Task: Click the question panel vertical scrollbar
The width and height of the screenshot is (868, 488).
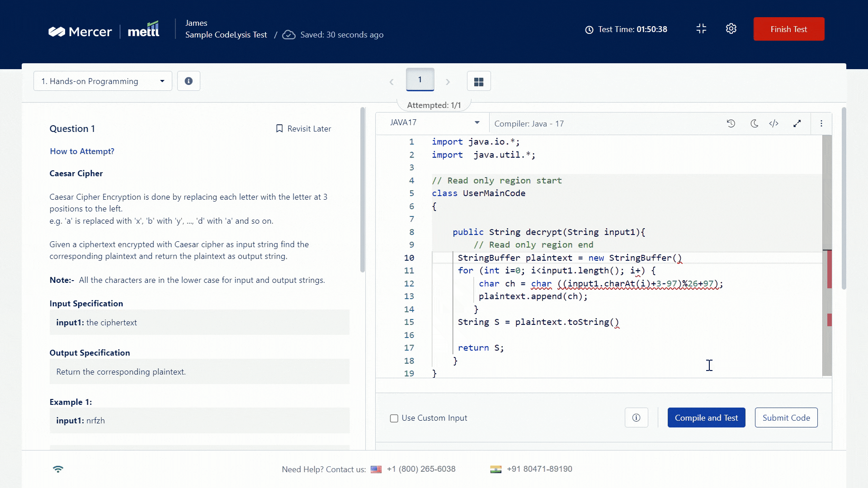Action: [362, 190]
